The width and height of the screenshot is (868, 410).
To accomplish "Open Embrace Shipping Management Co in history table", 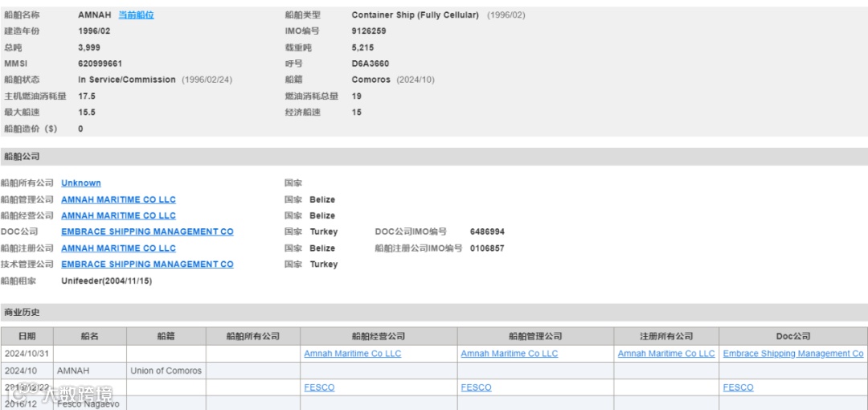I will coord(793,354).
